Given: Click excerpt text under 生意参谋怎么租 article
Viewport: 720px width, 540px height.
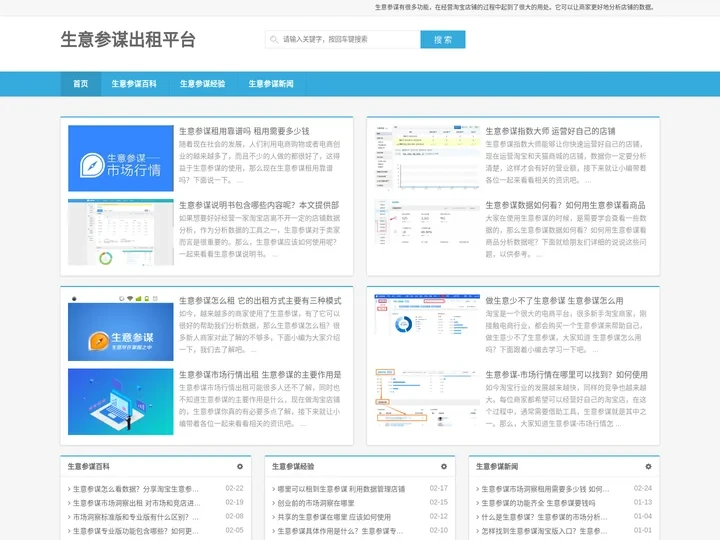Looking at the screenshot, I should point(259,332).
